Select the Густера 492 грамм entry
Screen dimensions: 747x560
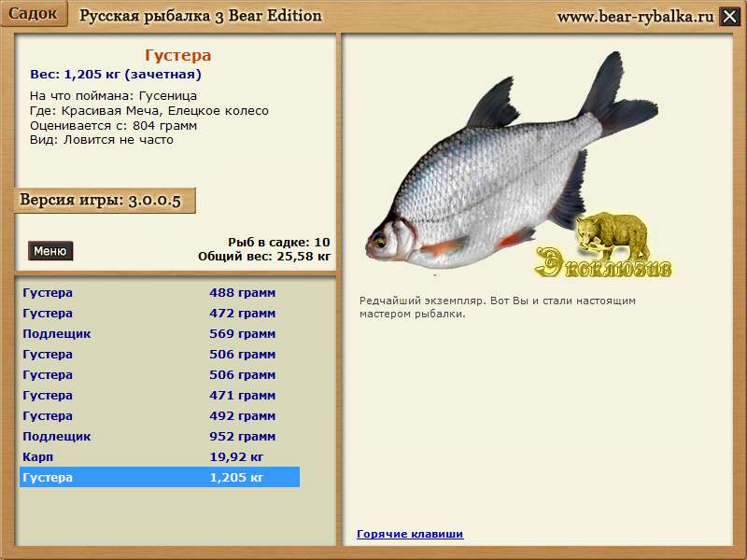[x=159, y=416]
